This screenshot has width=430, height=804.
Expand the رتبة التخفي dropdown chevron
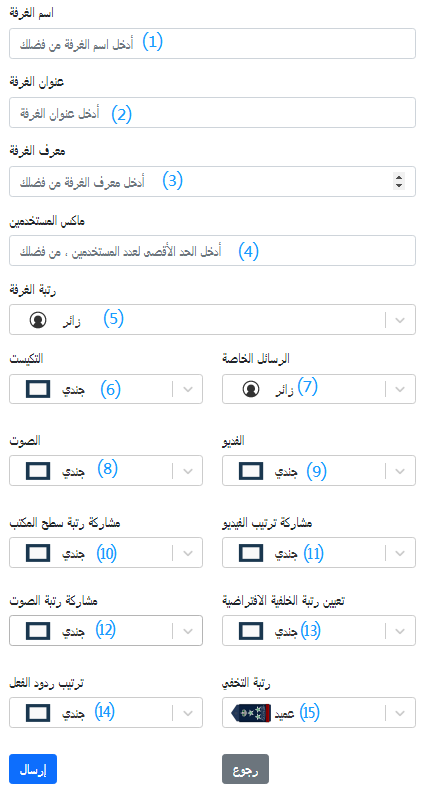tap(401, 713)
